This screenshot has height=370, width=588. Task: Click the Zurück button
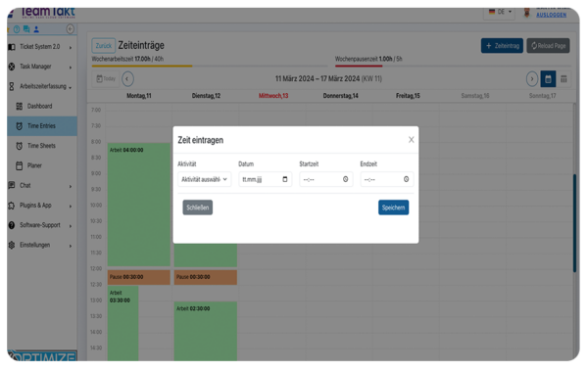(x=104, y=46)
